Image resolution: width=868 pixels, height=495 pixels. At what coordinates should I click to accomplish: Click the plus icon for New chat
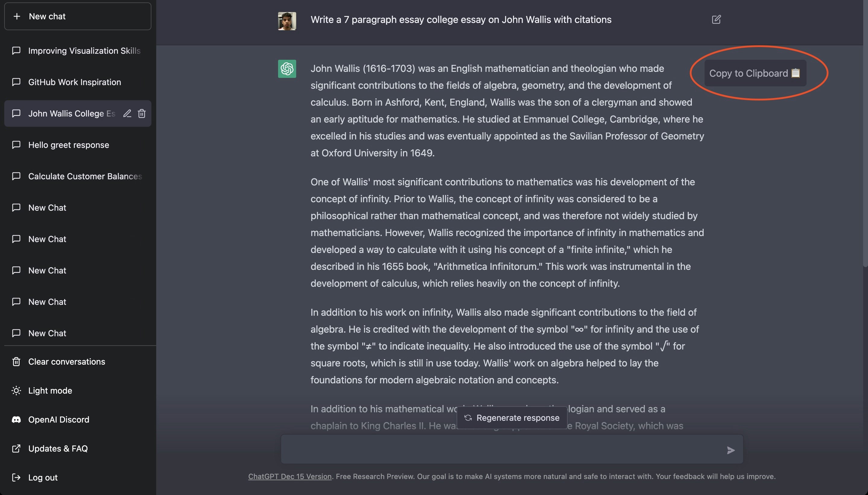click(x=17, y=16)
